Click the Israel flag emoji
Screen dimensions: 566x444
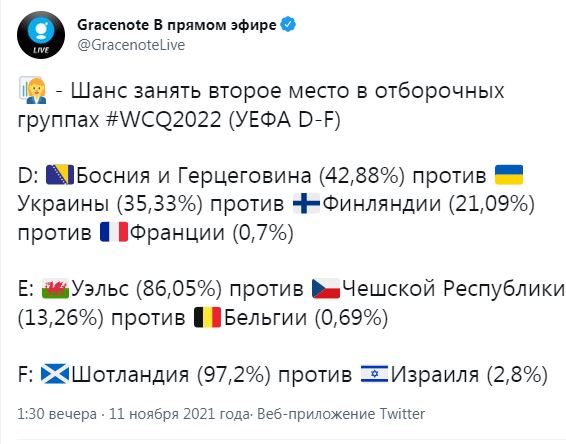(x=375, y=374)
